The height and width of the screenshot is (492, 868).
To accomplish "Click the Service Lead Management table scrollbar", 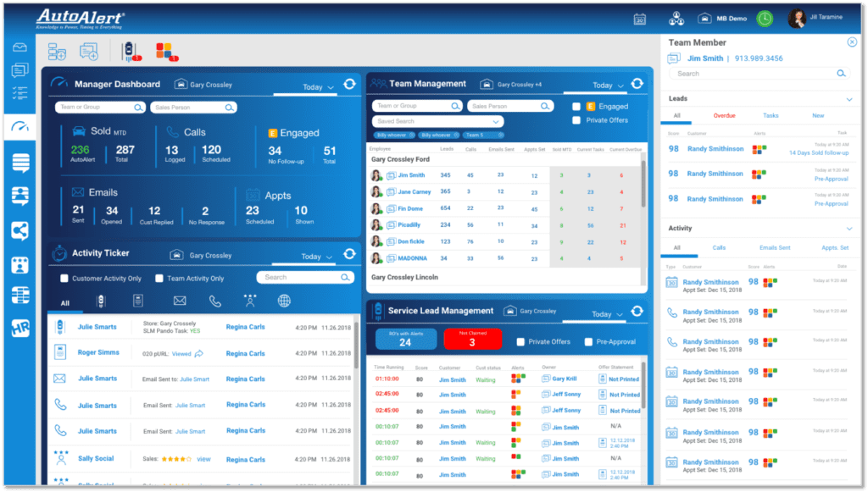I will pos(643,386).
